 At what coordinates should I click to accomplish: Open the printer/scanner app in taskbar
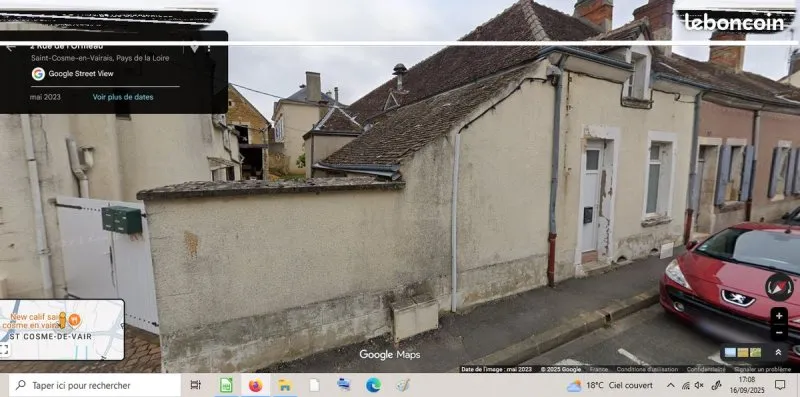pyautogui.click(x=344, y=385)
